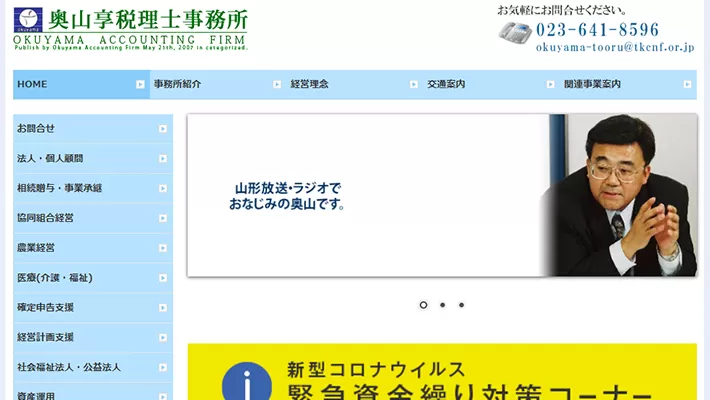Image resolution: width=710 pixels, height=400 pixels.
Task: Click arrow icon next to HOME
Action: 140,85
